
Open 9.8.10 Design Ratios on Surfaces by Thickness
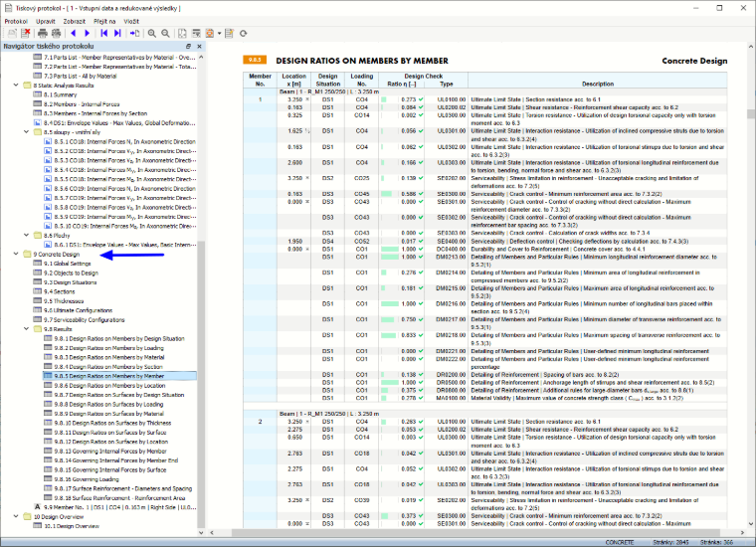(x=112, y=423)
